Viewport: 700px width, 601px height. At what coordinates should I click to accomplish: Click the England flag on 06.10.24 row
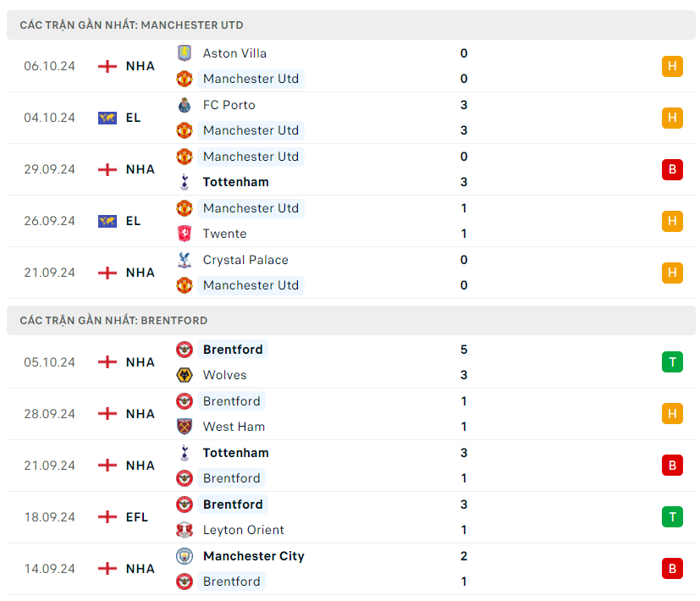point(107,66)
